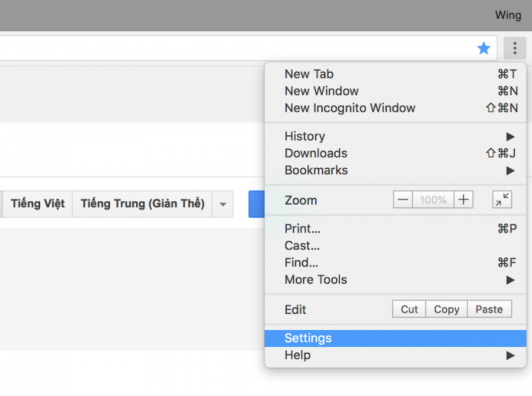Click the Paste button
The image size is (532, 396).
coord(489,309)
